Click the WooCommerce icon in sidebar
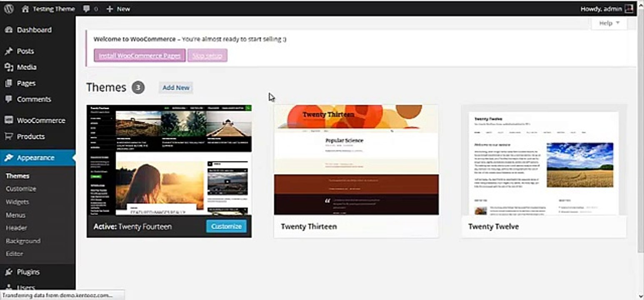The image size is (644, 300). click(9, 120)
